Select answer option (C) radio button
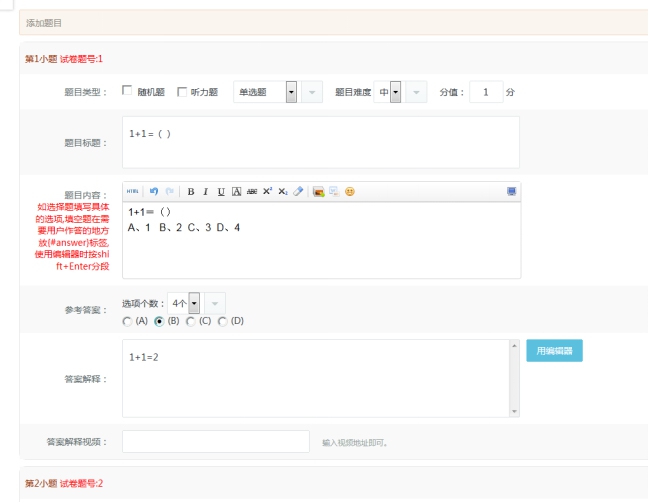 [191, 321]
